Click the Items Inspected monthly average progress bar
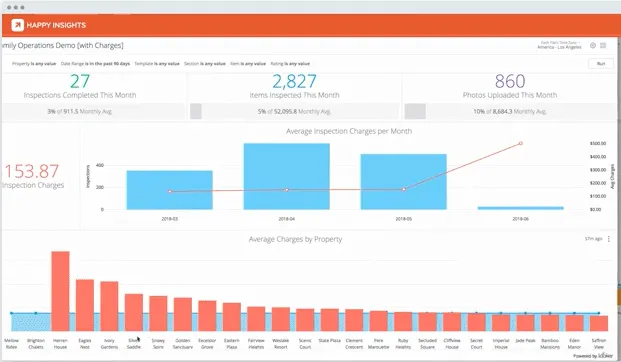The image size is (621, 362). tap(294, 111)
